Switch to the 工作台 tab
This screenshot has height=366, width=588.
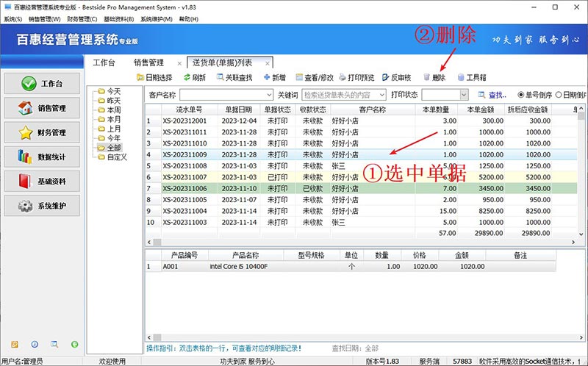click(104, 62)
